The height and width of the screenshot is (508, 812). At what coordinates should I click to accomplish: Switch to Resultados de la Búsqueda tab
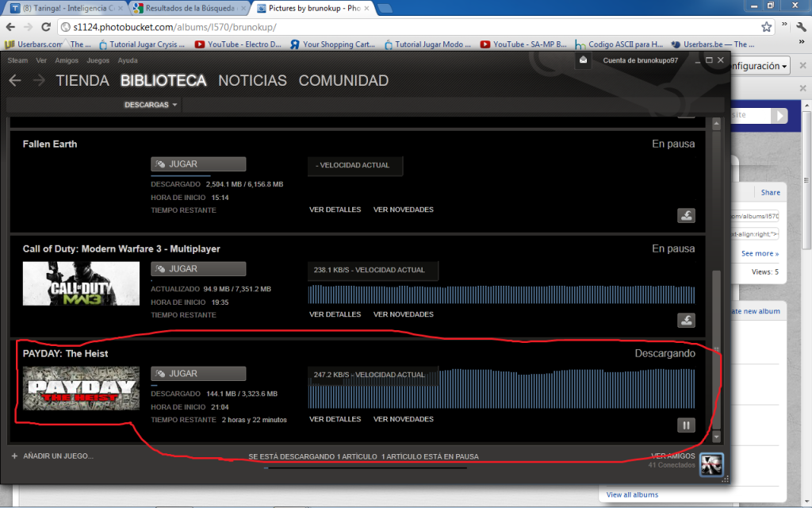pyautogui.click(x=189, y=8)
